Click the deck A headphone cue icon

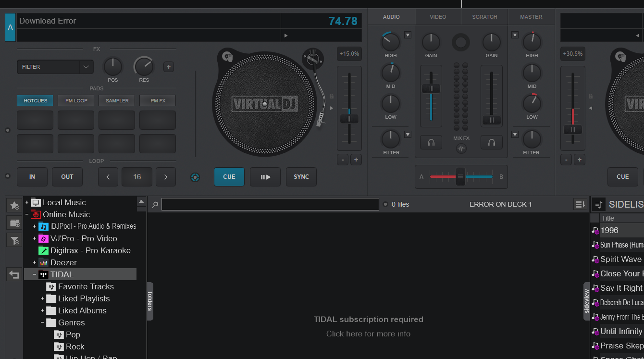(431, 142)
